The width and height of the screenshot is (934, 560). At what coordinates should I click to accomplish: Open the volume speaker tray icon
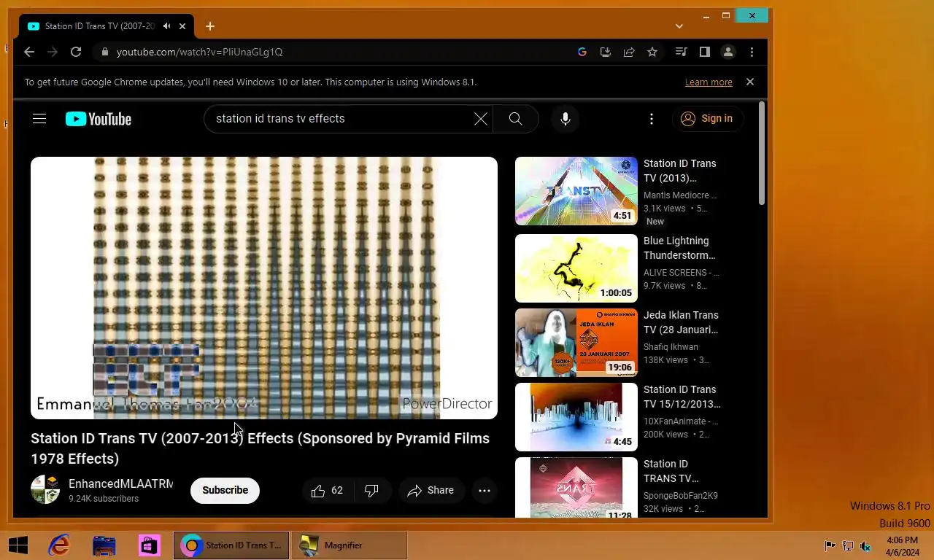(x=866, y=545)
